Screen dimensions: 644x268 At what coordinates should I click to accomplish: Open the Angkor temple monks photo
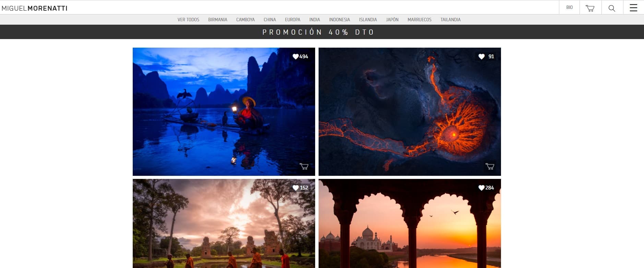point(224,223)
